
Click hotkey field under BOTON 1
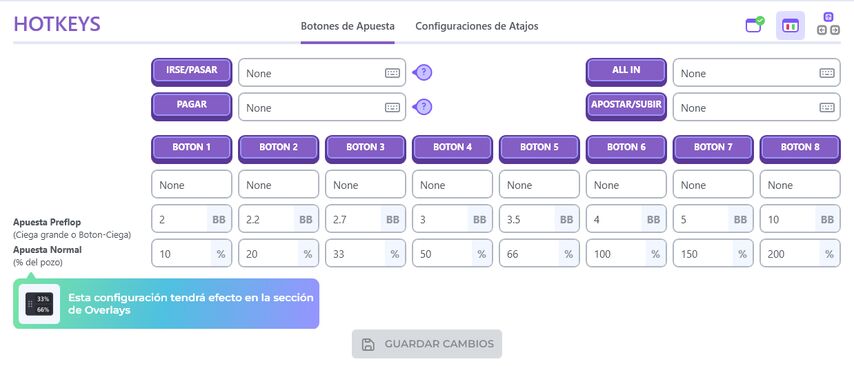pyautogui.click(x=191, y=185)
